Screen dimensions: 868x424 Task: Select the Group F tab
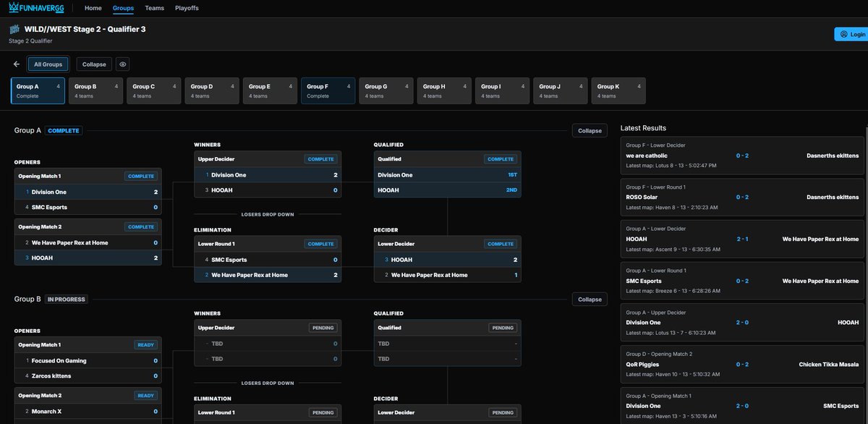point(328,90)
